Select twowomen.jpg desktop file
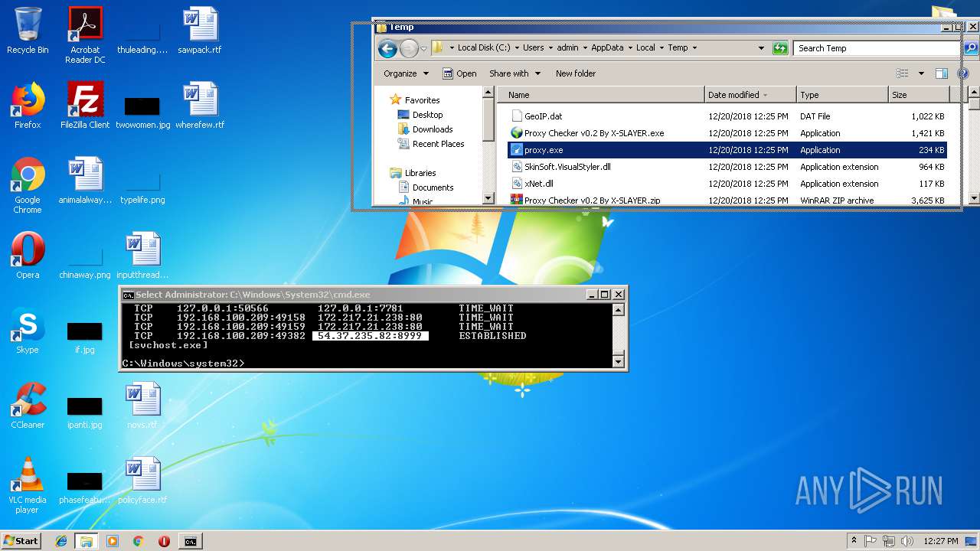The width and height of the screenshot is (980, 551). click(x=142, y=113)
